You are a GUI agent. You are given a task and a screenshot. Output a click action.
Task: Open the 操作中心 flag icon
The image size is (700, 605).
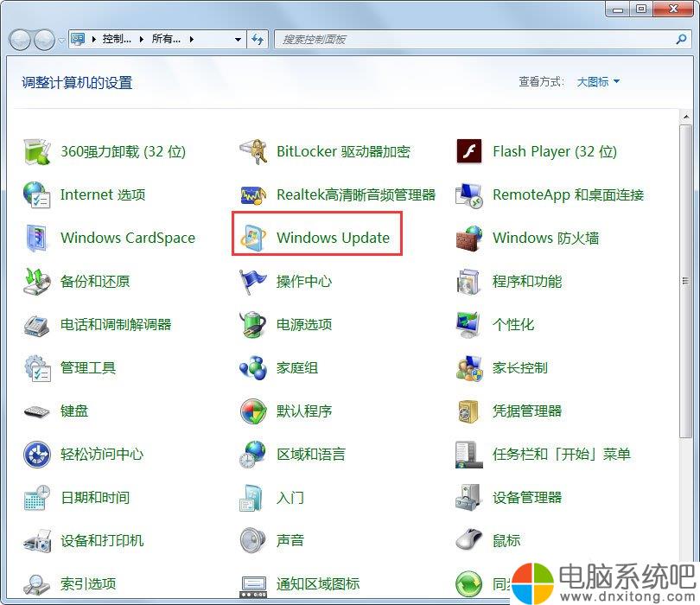point(253,281)
